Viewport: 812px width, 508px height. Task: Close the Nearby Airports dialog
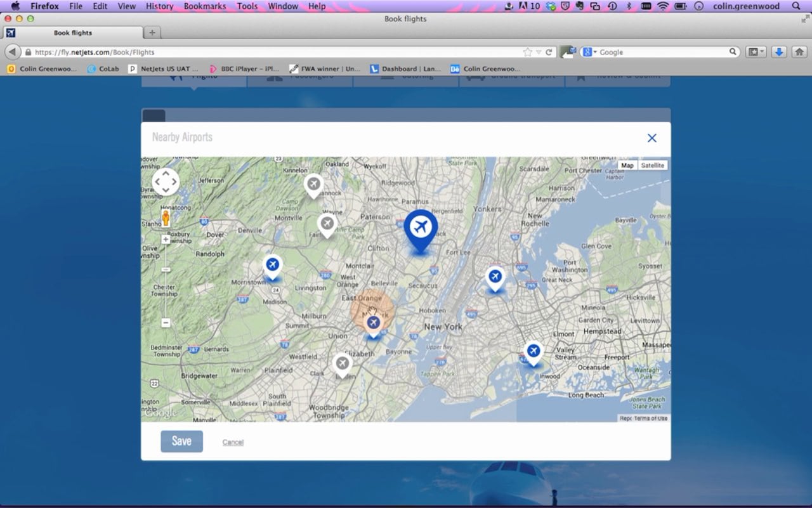[652, 138]
